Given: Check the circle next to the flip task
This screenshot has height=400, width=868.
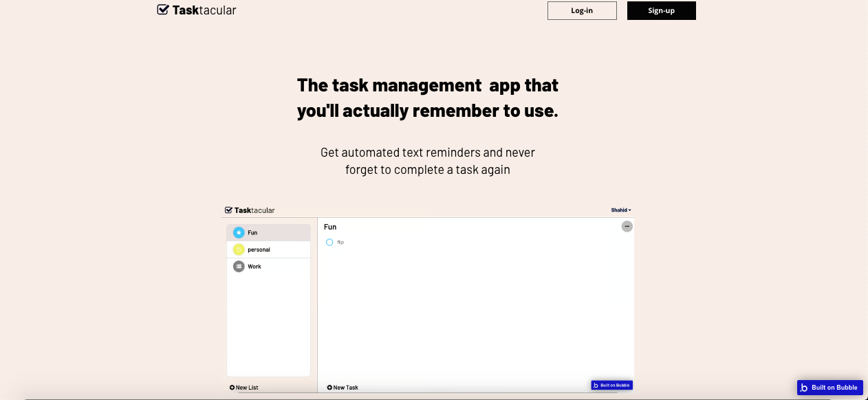Looking at the screenshot, I should tap(329, 242).
